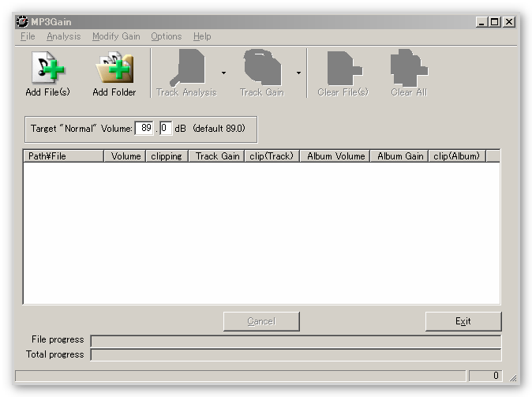
Task: Open the Analysis menu
Action: click(63, 36)
